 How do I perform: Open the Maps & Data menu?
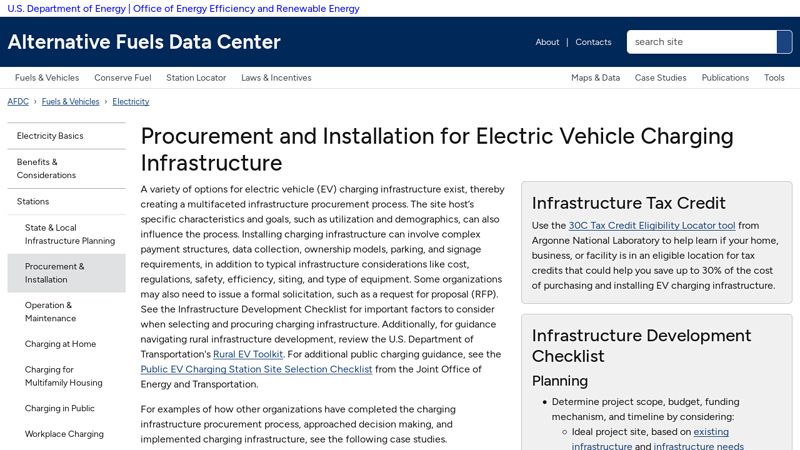[x=595, y=78]
